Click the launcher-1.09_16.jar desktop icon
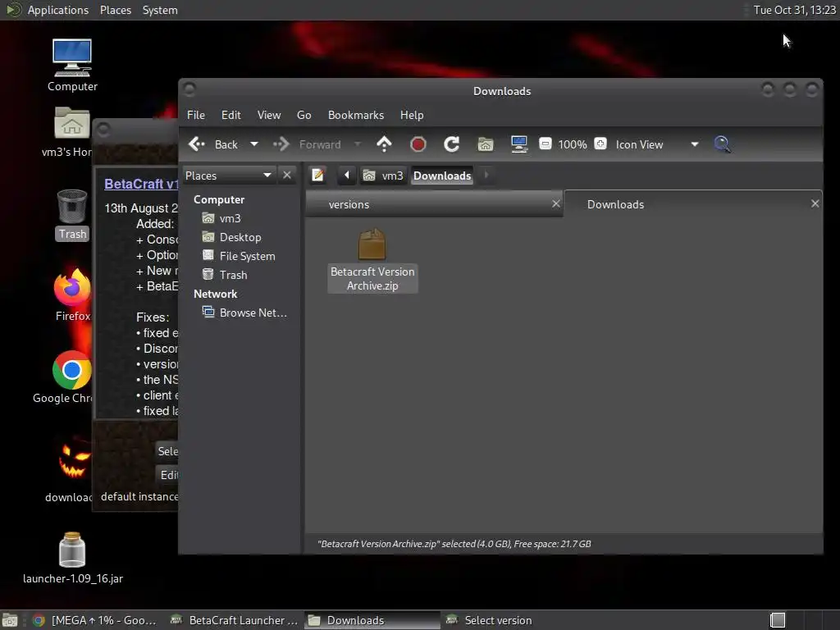Screen dimensions: 840x630 72,557
